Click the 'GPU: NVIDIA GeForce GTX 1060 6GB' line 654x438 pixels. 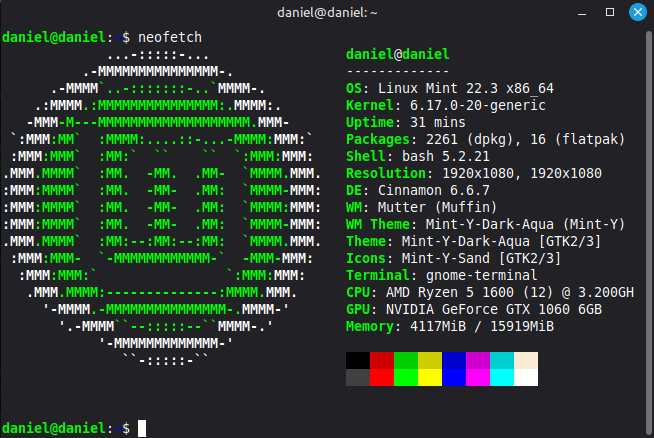coord(474,309)
